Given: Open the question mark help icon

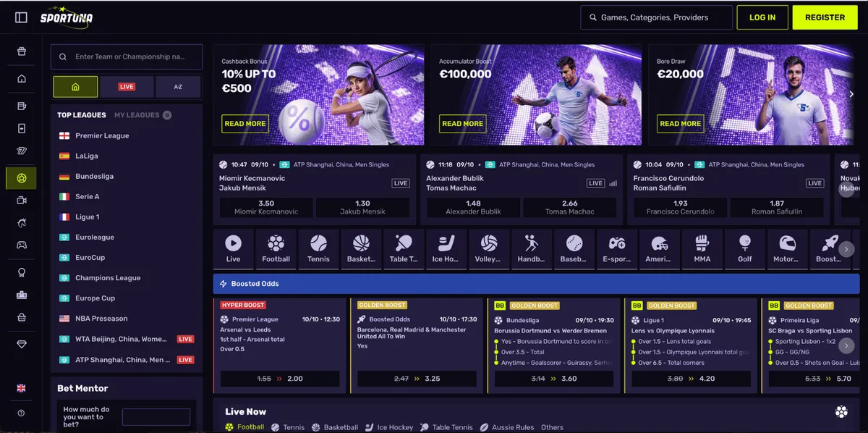Looking at the screenshot, I should point(21,413).
